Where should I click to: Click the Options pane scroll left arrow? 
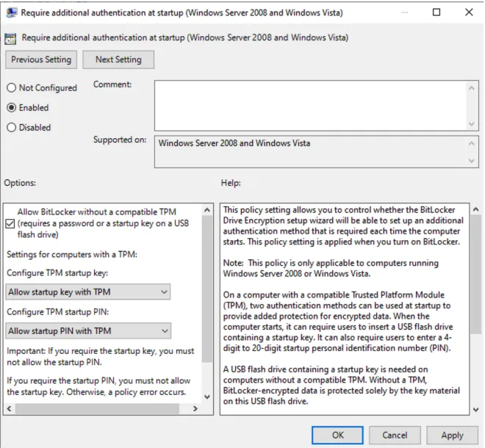(10, 409)
